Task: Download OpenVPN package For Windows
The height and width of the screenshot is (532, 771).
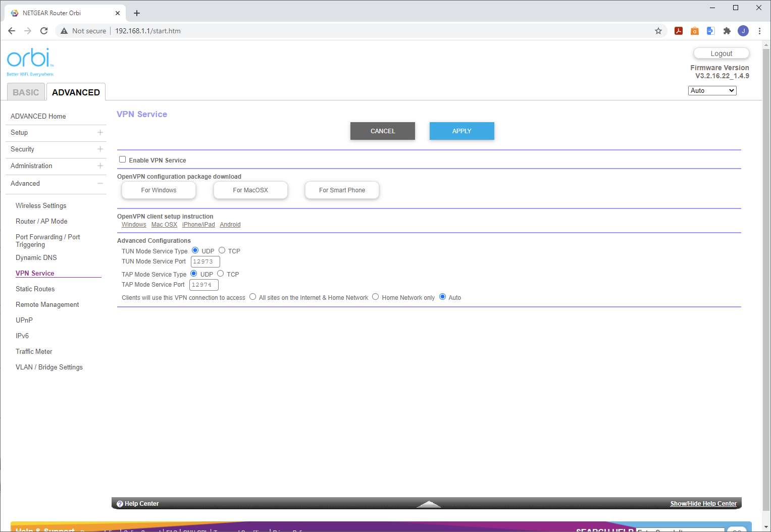Action: (x=159, y=190)
